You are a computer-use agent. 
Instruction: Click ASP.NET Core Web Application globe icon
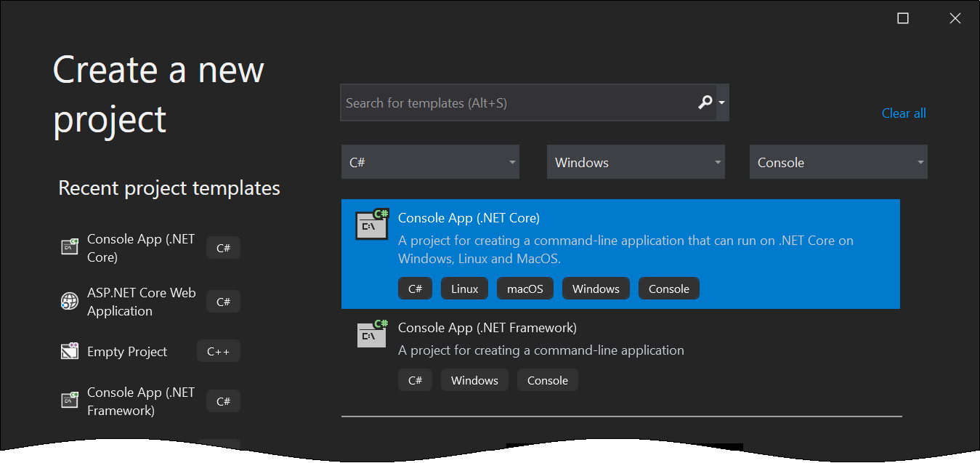coord(69,302)
